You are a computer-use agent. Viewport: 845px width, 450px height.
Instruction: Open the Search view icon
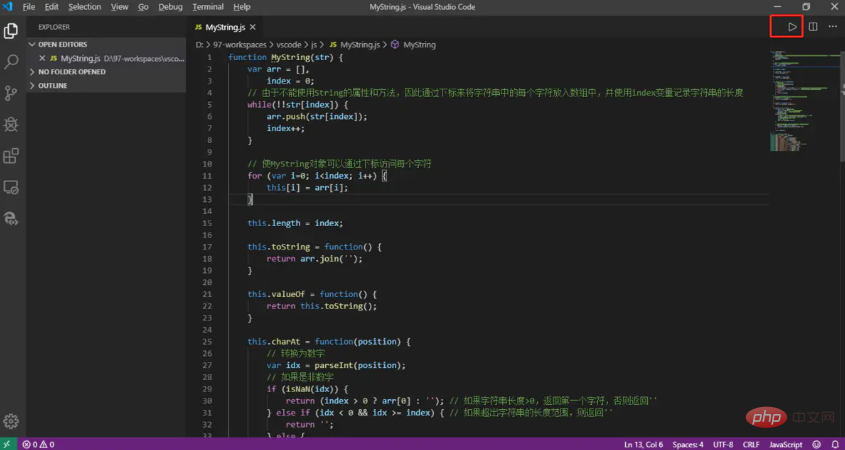[x=12, y=62]
